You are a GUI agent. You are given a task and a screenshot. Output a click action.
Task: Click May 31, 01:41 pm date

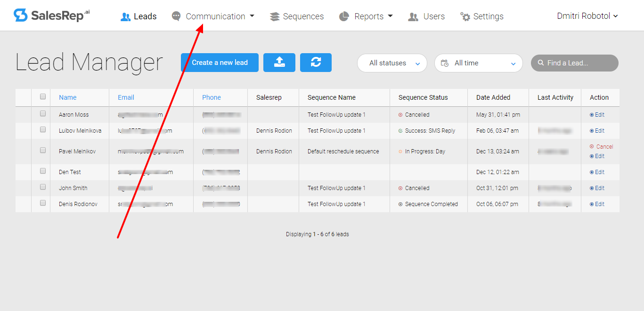pyautogui.click(x=498, y=115)
